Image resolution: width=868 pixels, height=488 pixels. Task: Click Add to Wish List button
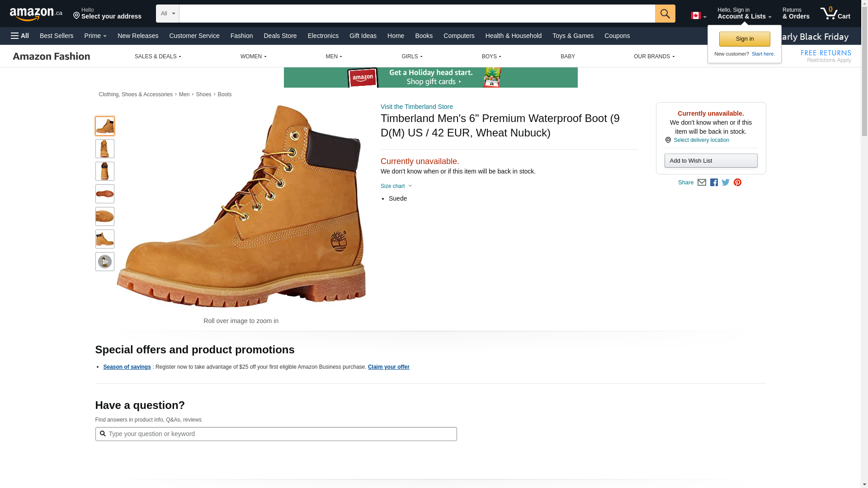711,161
